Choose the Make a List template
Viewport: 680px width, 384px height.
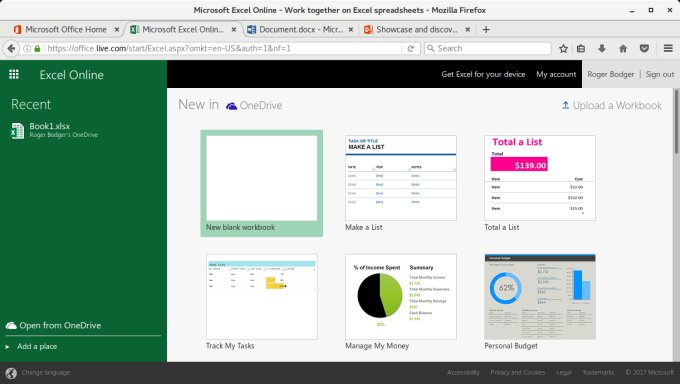click(401, 178)
